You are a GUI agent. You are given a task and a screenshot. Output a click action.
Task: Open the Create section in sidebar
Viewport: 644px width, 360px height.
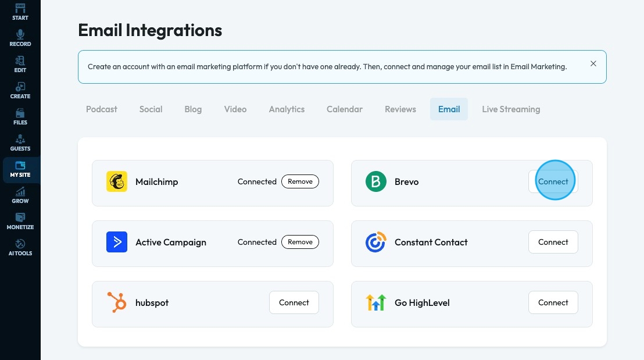point(20,91)
